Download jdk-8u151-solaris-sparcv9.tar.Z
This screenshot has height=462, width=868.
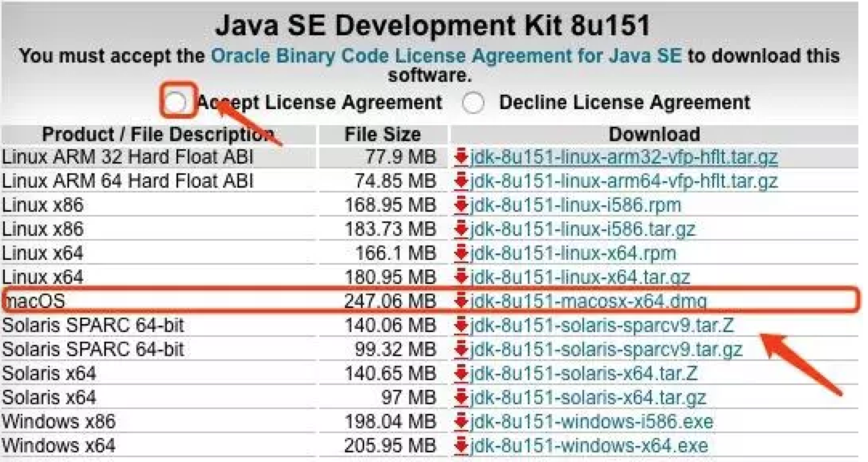(x=602, y=326)
